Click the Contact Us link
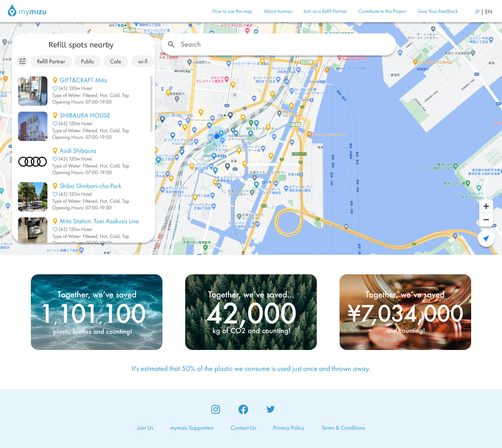This screenshot has height=448, width=502. pos(243,428)
